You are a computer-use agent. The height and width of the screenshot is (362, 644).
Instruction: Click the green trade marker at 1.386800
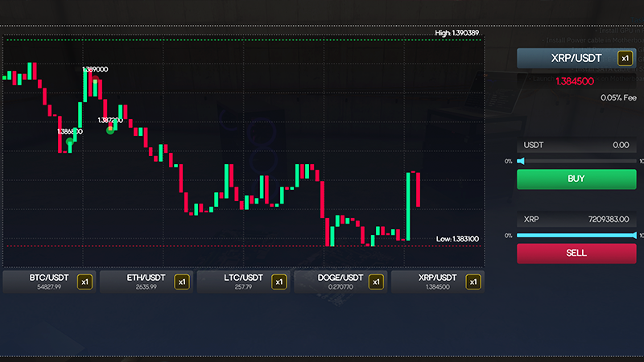[x=70, y=142]
